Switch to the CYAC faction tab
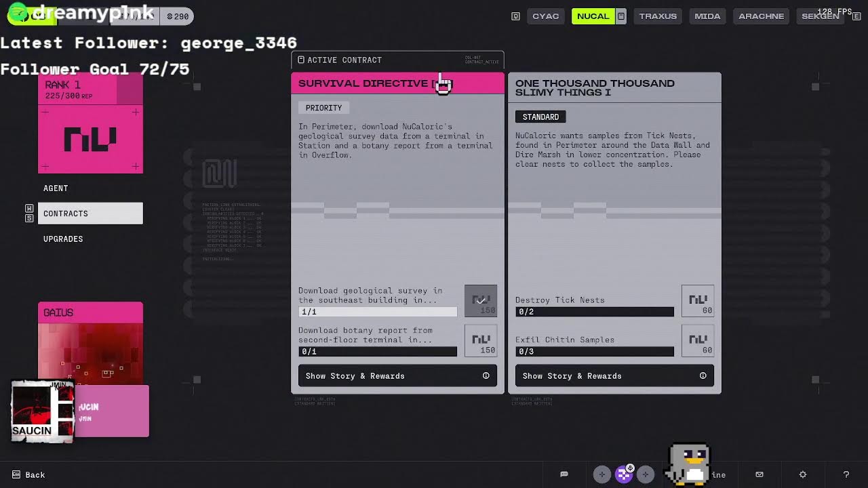The width and height of the screenshot is (868, 488). pos(545,16)
